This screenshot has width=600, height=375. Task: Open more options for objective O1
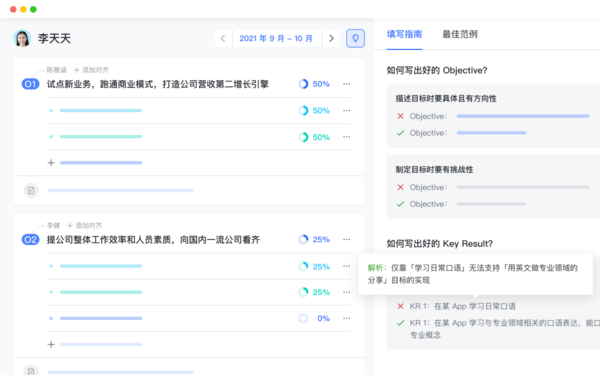pos(346,84)
